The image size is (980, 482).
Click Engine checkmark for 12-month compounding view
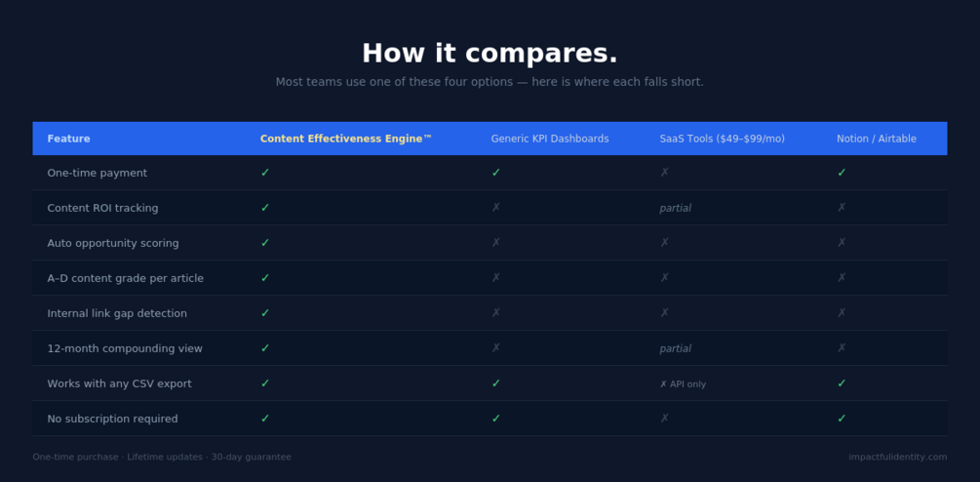point(265,348)
